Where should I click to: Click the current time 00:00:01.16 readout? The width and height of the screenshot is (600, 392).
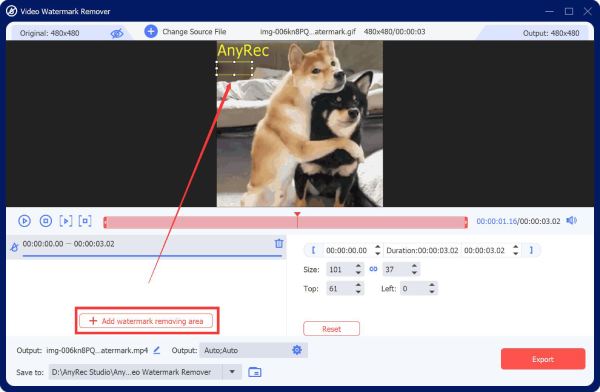[x=497, y=221]
